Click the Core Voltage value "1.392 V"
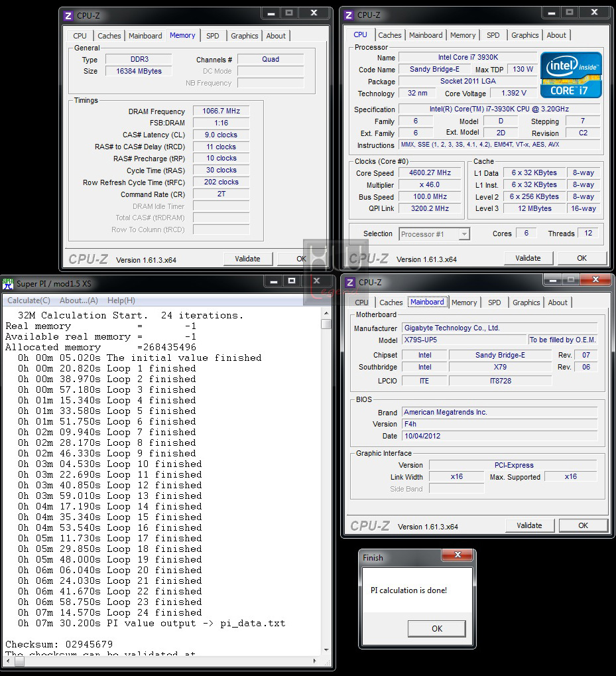 coord(514,93)
